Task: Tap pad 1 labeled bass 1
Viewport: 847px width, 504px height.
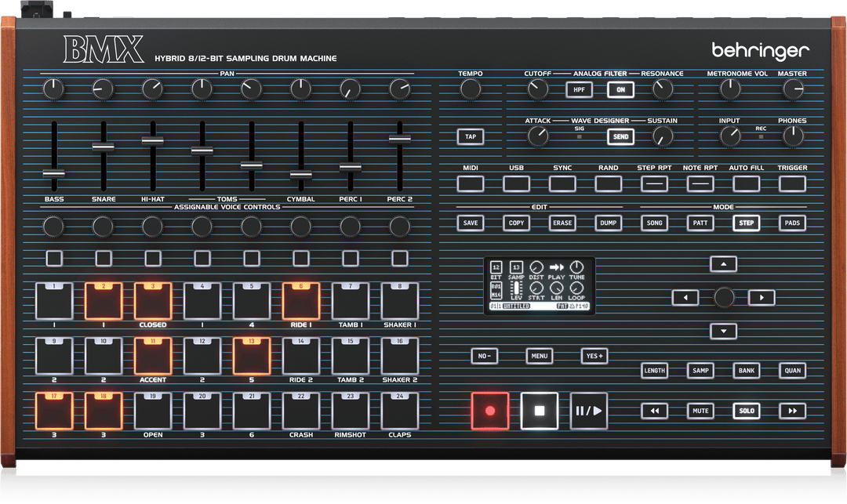Action: [x=54, y=301]
